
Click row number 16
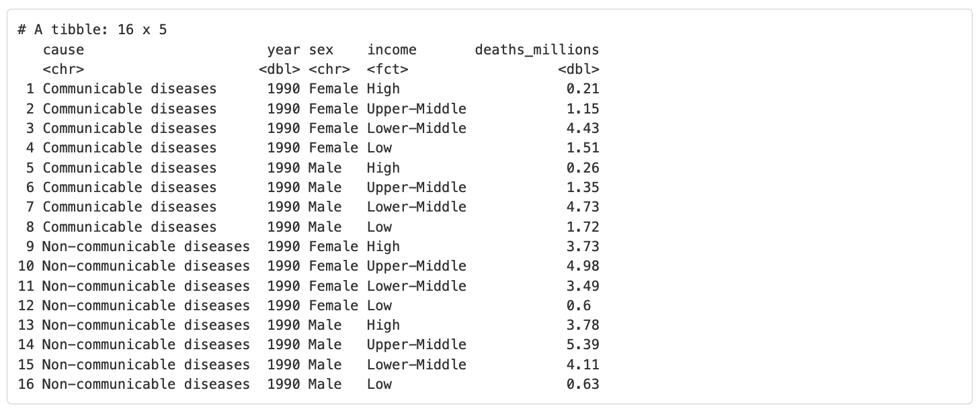[x=26, y=384]
